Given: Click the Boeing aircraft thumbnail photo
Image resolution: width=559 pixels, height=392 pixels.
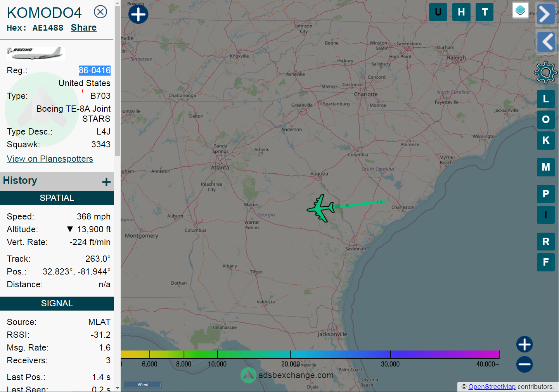Looking at the screenshot, I should (x=36, y=53).
